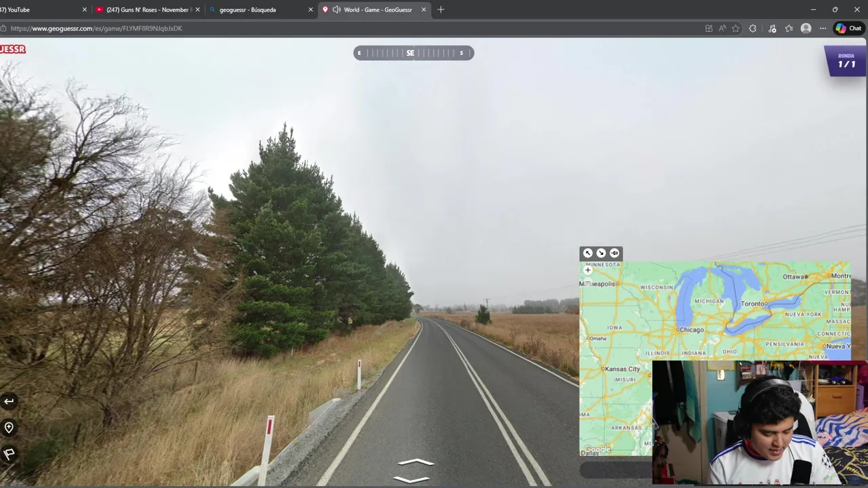Close the World GeoGuessr tab
The width and height of the screenshot is (868, 488).
(x=424, y=9)
